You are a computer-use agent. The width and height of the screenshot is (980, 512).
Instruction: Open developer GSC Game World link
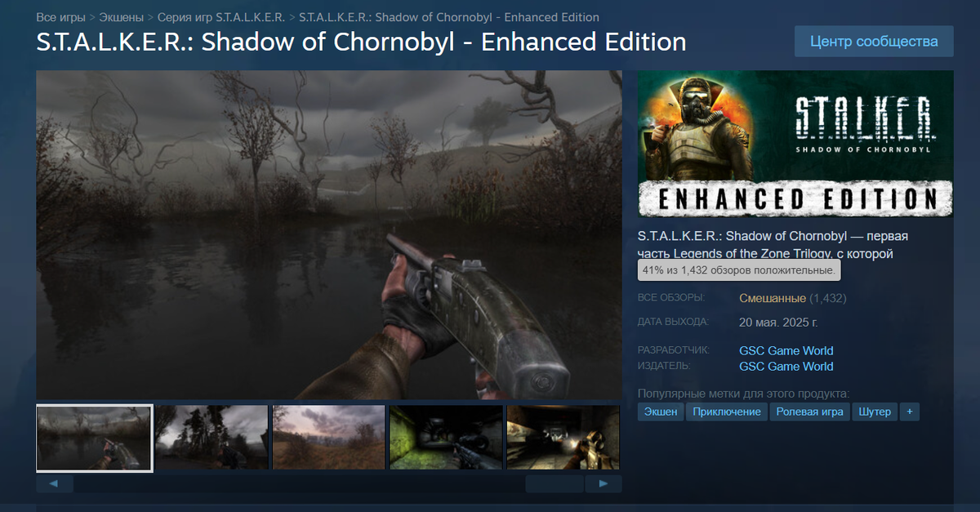click(786, 350)
